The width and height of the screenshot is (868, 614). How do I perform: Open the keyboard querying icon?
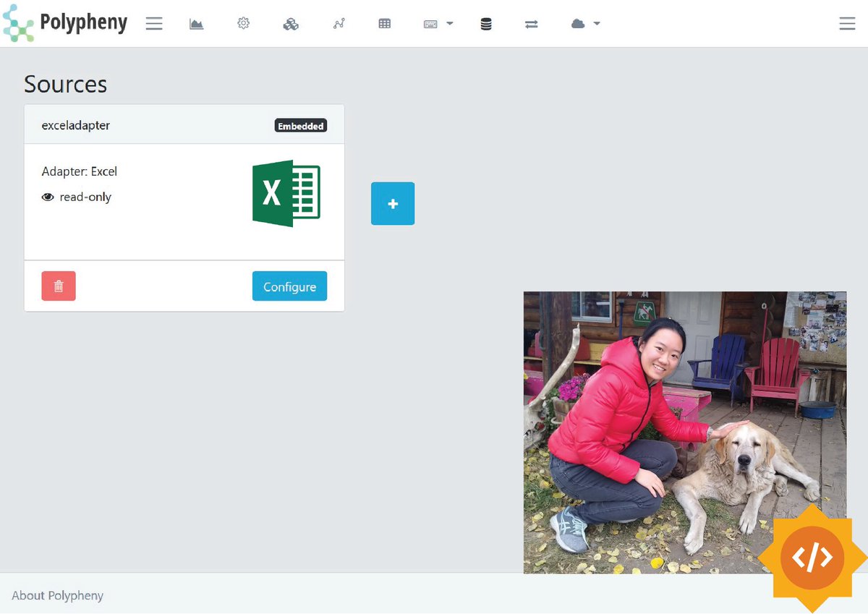tap(430, 24)
